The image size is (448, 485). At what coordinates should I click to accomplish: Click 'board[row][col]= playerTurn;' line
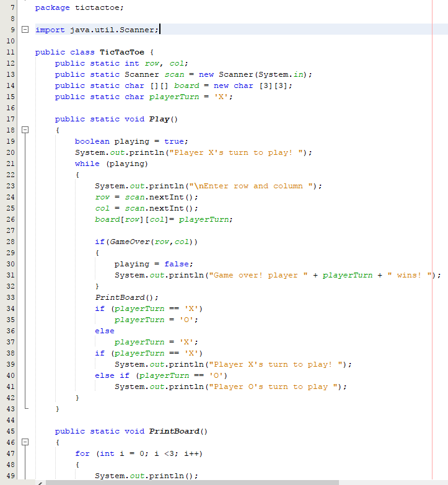[164, 219]
